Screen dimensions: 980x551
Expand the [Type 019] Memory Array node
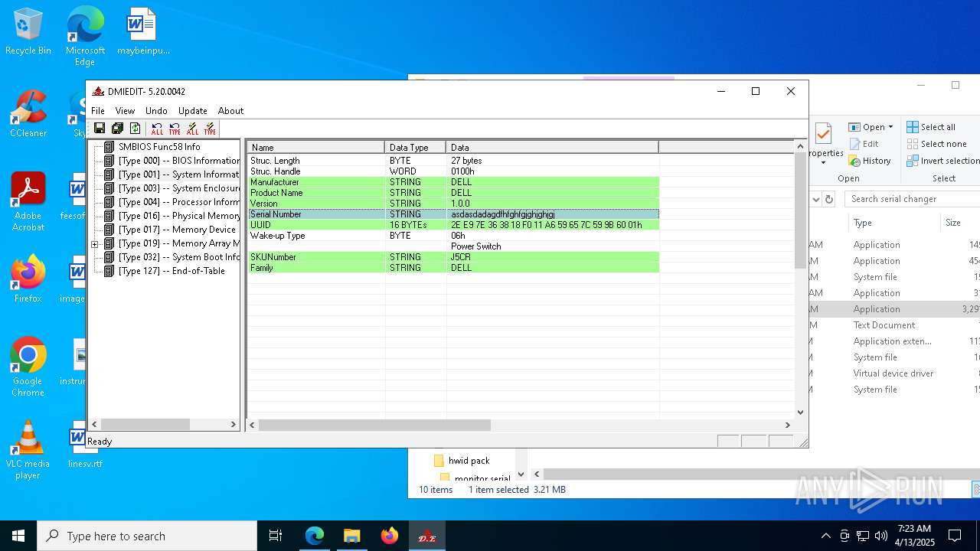pyautogui.click(x=95, y=244)
